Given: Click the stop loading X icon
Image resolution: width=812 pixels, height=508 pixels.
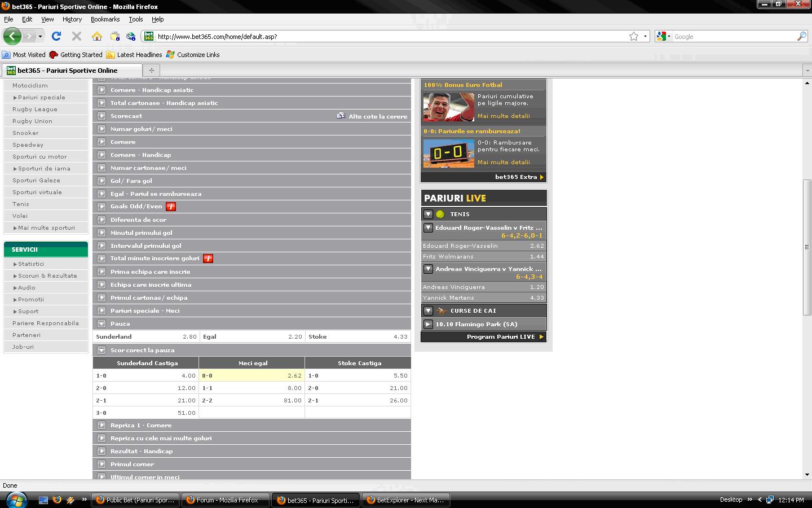Looking at the screenshot, I should 77,36.
